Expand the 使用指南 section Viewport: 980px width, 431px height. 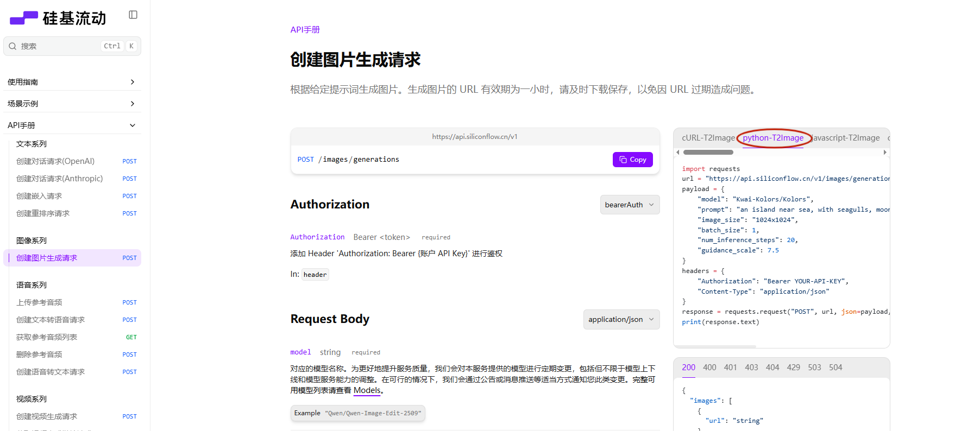[72, 82]
